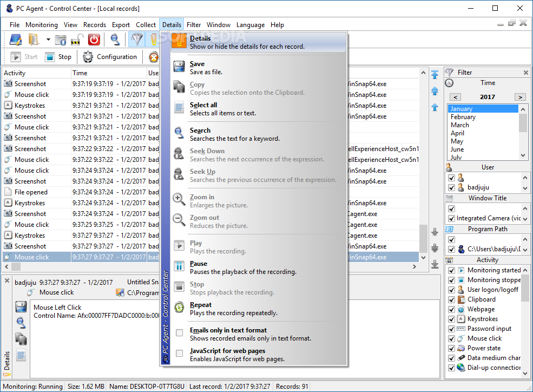The width and height of the screenshot is (533, 392).
Task: Uncheck Clipboard activity checkbox
Action: coord(451,299)
